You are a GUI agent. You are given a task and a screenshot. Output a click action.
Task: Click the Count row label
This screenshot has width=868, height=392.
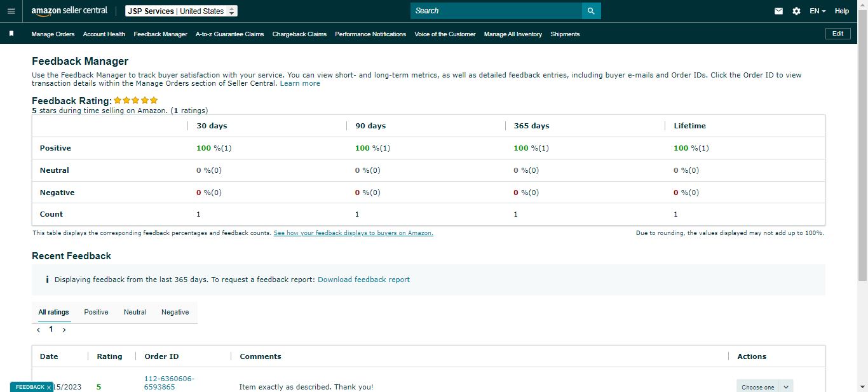(x=51, y=214)
